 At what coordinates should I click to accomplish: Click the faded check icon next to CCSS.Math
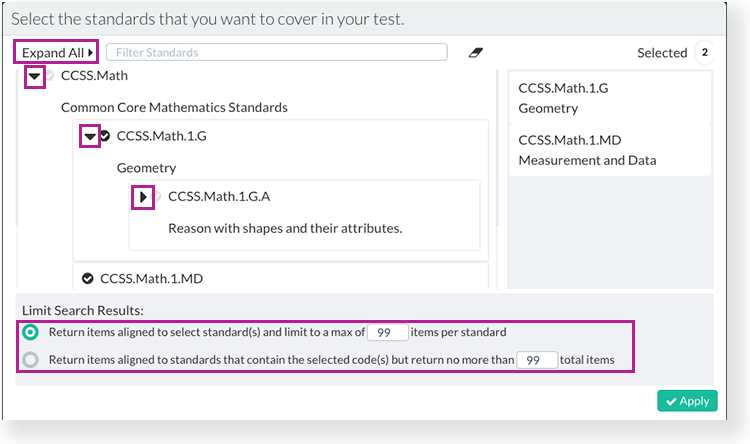click(50, 76)
